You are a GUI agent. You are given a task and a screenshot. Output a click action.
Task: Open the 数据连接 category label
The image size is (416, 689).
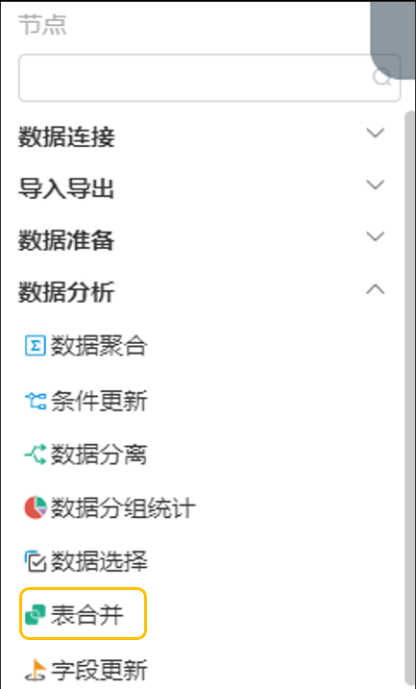tap(66, 137)
